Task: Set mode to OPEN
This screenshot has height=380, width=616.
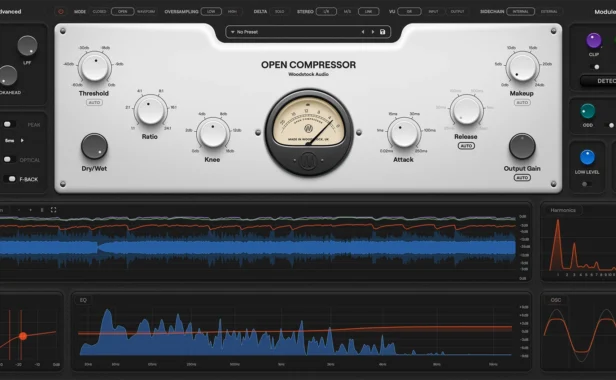Action: [x=123, y=12]
